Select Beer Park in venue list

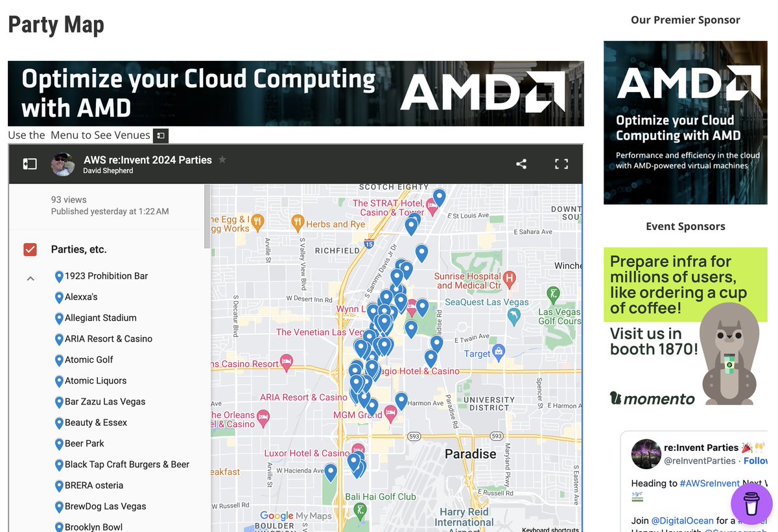[84, 443]
